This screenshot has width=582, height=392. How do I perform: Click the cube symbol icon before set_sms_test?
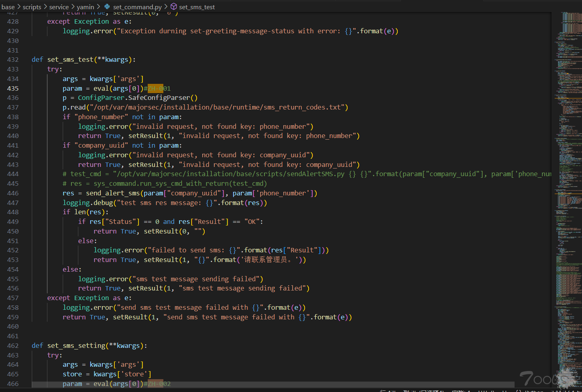174,7
